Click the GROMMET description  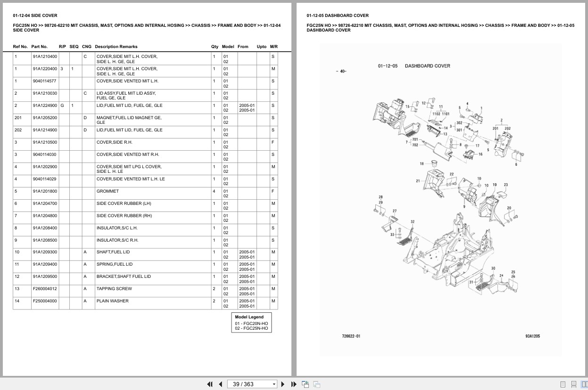(108, 191)
